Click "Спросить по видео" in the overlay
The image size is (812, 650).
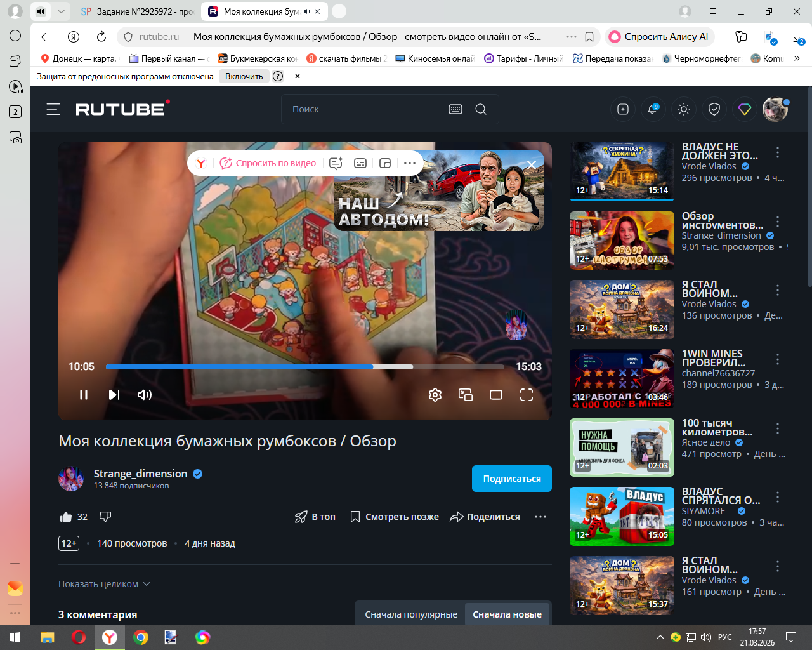[268, 163]
